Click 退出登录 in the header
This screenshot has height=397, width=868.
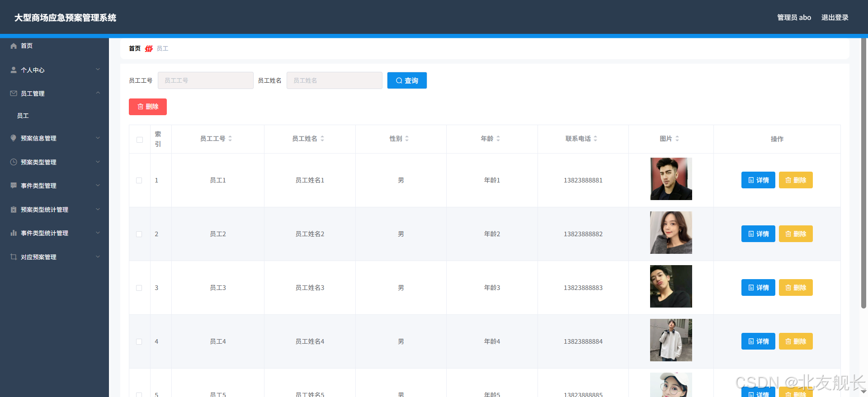(835, 18)
